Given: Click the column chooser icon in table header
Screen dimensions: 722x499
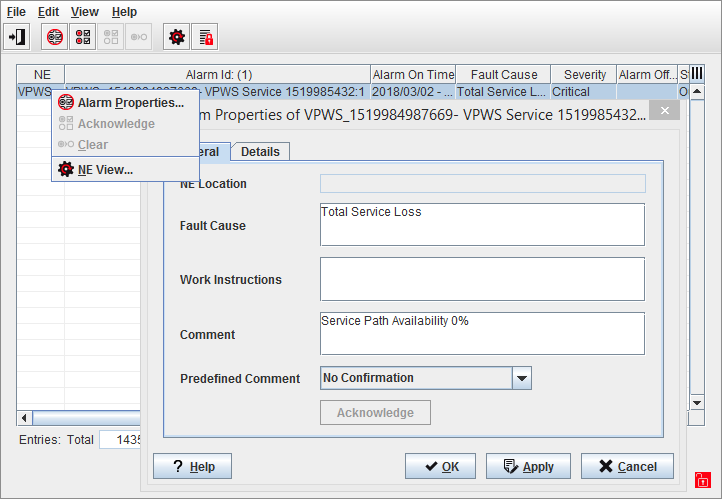Looking at the screenshot, I should click(x=697, y=74).
